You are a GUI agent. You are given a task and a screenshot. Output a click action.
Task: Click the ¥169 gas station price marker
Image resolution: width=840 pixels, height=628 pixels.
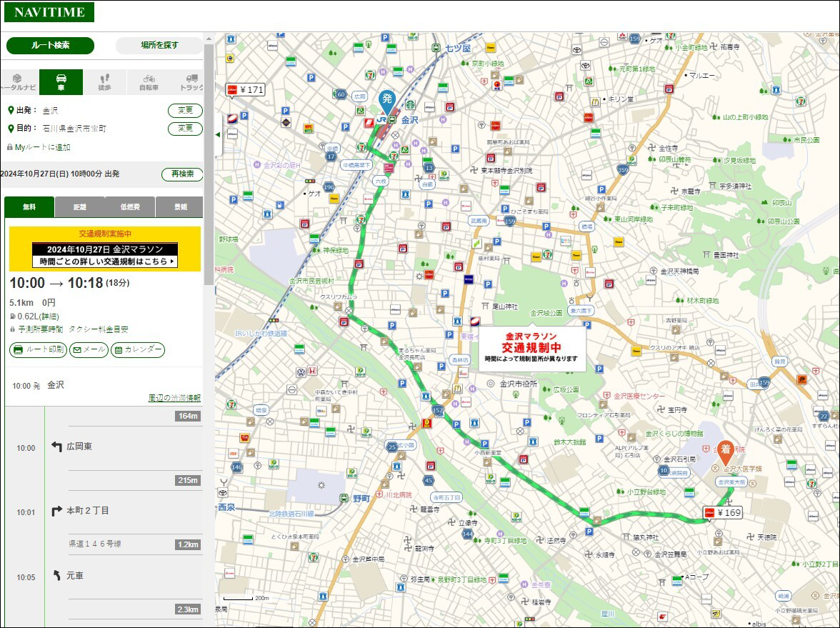tap(723, 513)
